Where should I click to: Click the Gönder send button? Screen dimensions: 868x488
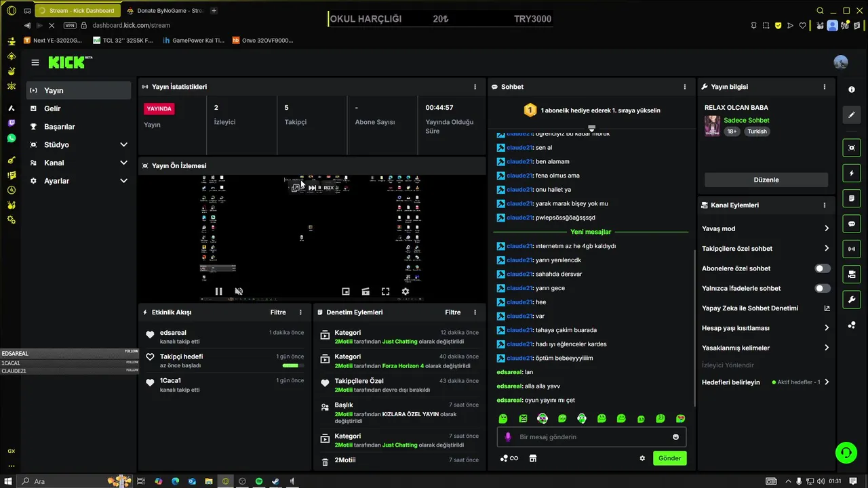(x=669, y=458)
